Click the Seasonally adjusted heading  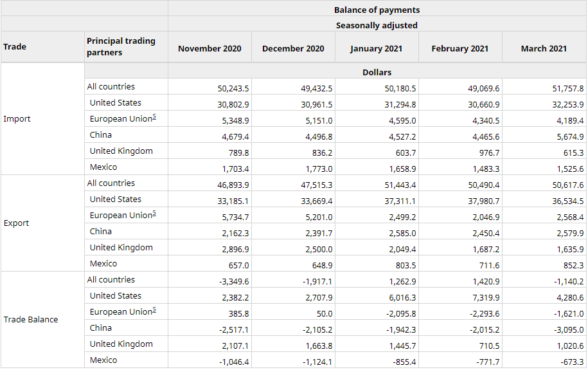pyautogui.click(x=377, y=25)
